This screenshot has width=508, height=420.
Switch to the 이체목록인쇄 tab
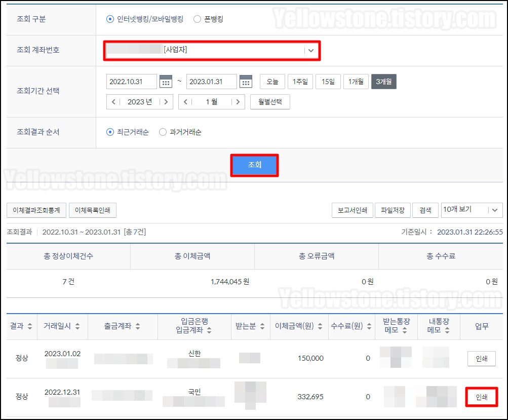pyautogui.click(x=94, y=210)
